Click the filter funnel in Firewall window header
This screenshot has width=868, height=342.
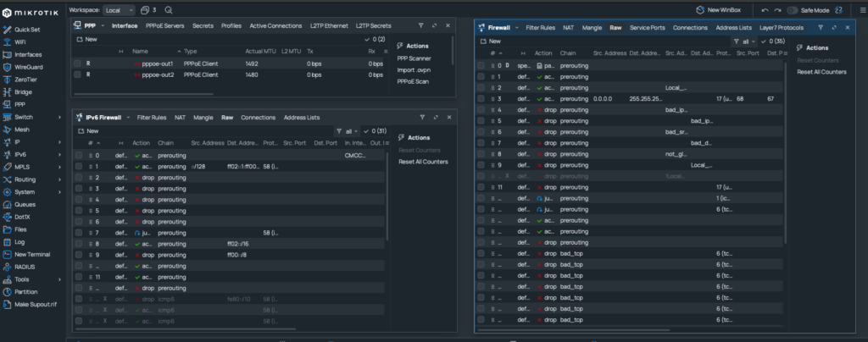pyautogui.click(x=821, y=28)
